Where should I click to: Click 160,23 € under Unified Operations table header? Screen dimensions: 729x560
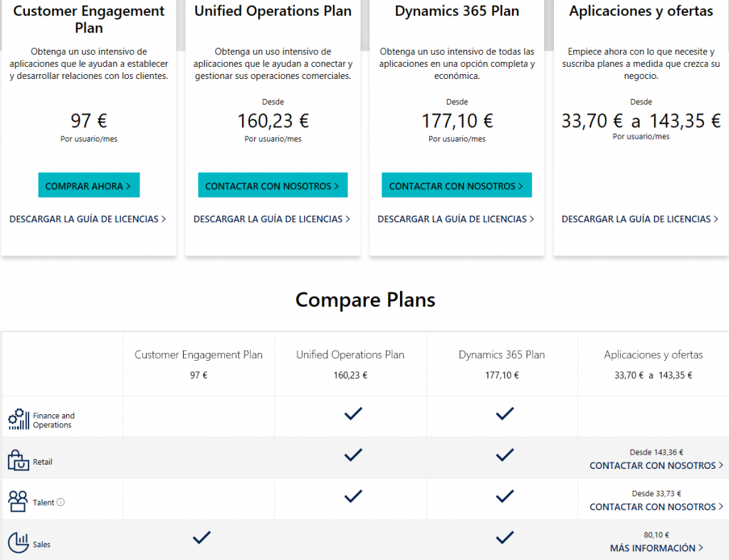(350, 375)
